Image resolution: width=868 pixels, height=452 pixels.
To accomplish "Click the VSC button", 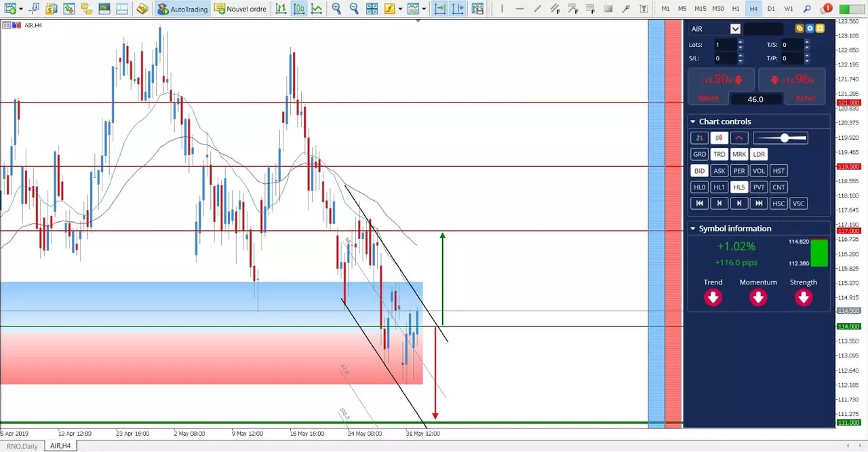I will coord(799,203).
